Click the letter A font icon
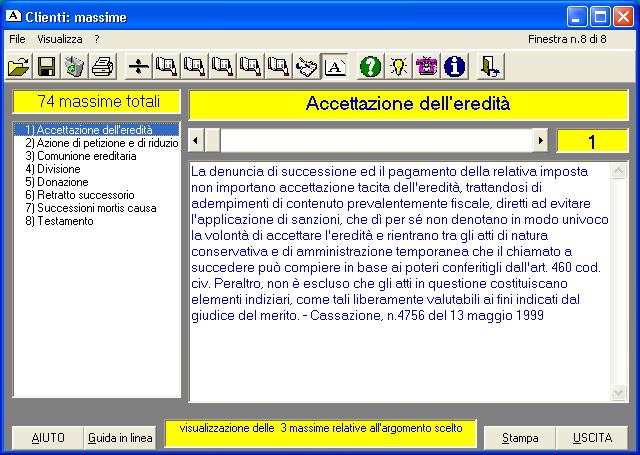The height and width of the screenshot is (455, 640). click(x=336, y=67)
